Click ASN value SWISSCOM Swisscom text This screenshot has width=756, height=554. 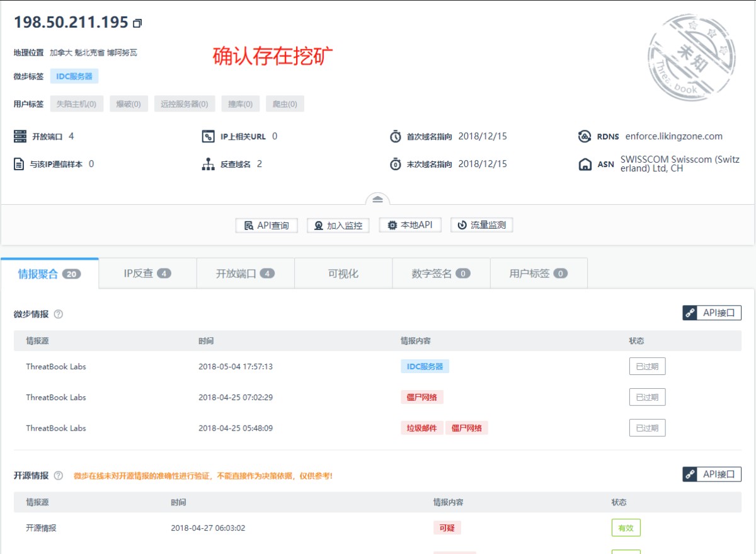click(680, 164)
